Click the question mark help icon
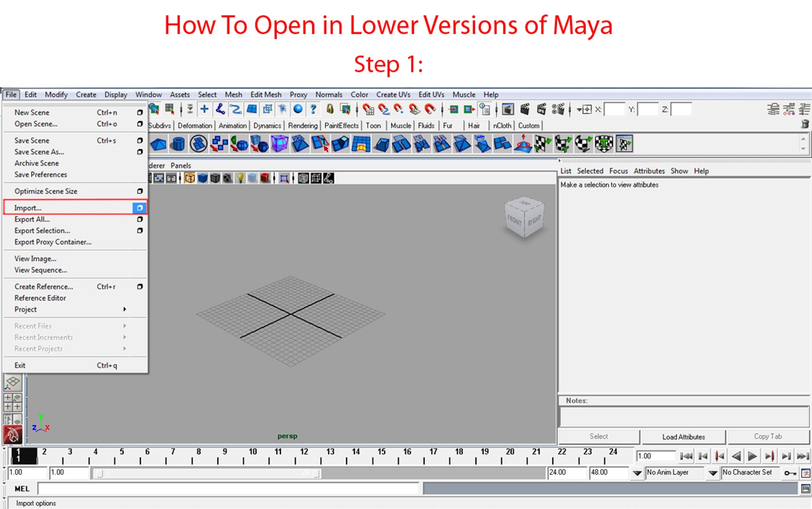 point(313,109)
